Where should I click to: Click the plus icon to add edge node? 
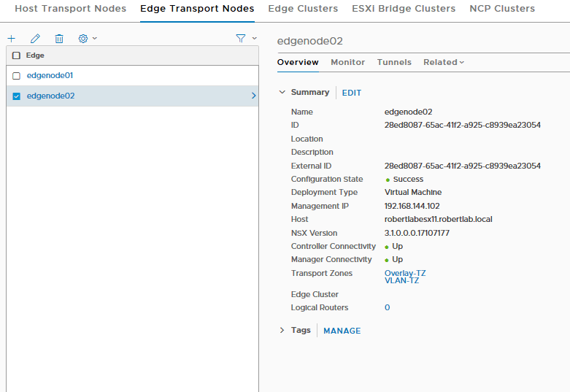pos(11,39)
